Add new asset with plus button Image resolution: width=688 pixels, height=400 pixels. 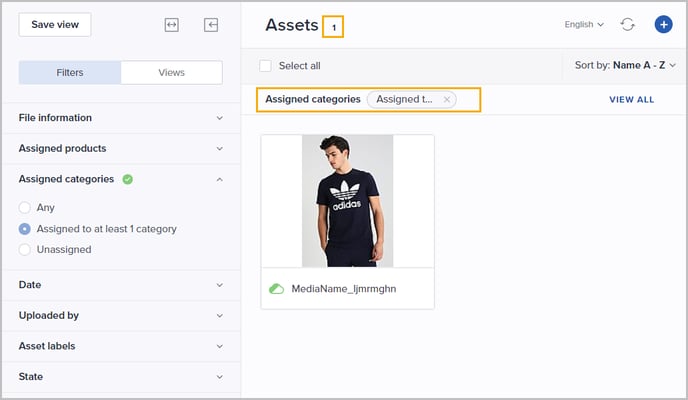coord(663,25)
